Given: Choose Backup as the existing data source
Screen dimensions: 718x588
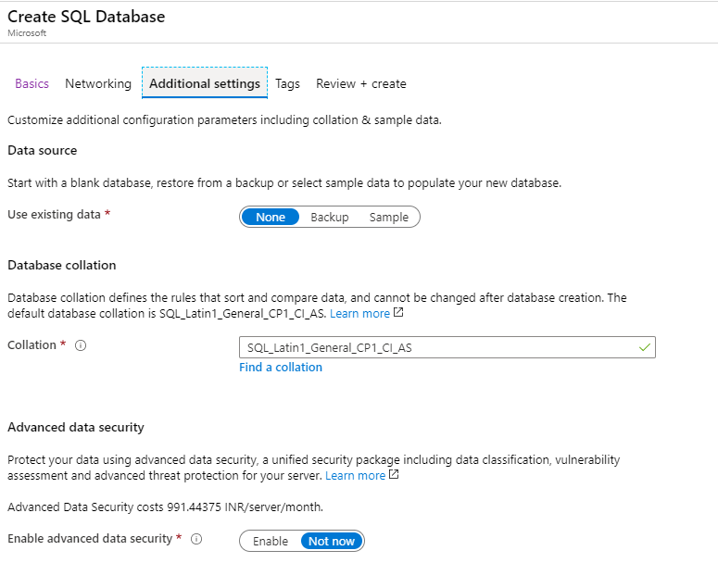Looking at the screenshot, I should coord(330,217).
